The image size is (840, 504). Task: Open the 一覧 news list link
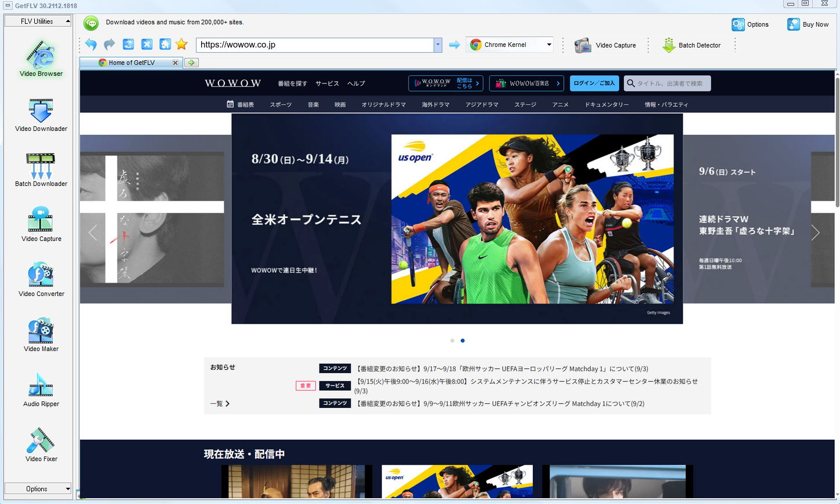click(x=220, y=404)
